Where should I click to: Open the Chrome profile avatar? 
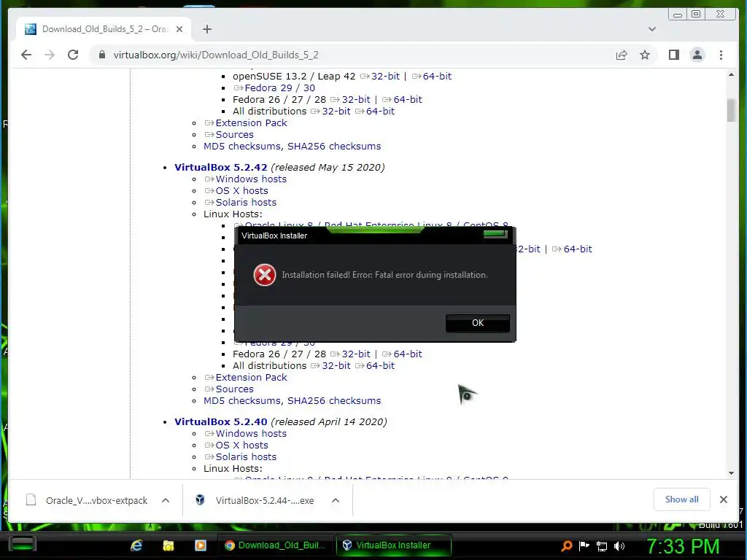click(x=697, y=55)
